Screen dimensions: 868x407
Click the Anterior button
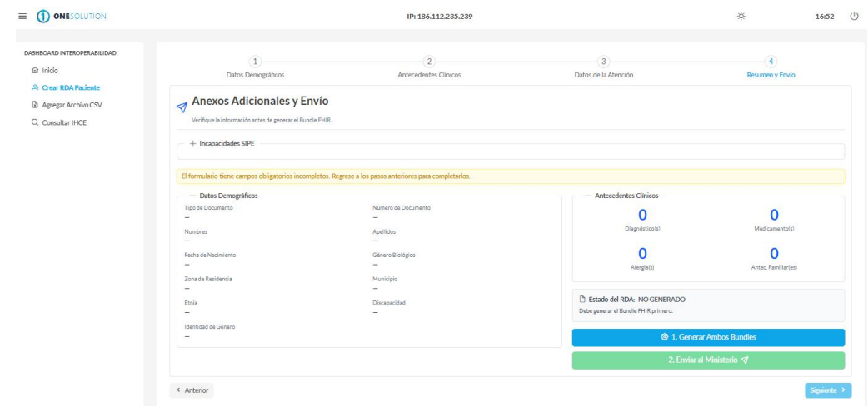(192, 390)
